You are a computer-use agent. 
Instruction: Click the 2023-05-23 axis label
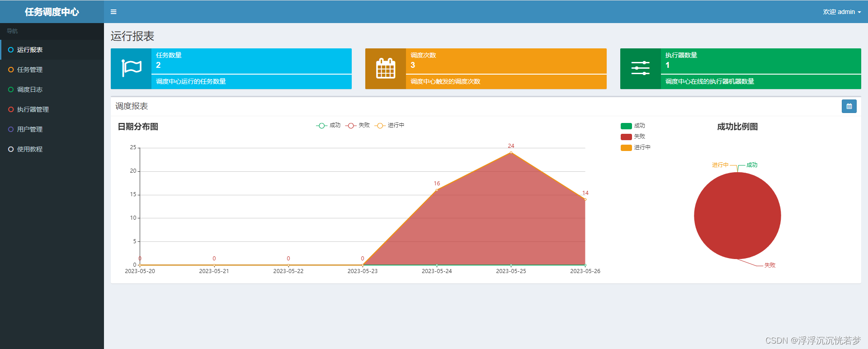[x=363, y=271]
